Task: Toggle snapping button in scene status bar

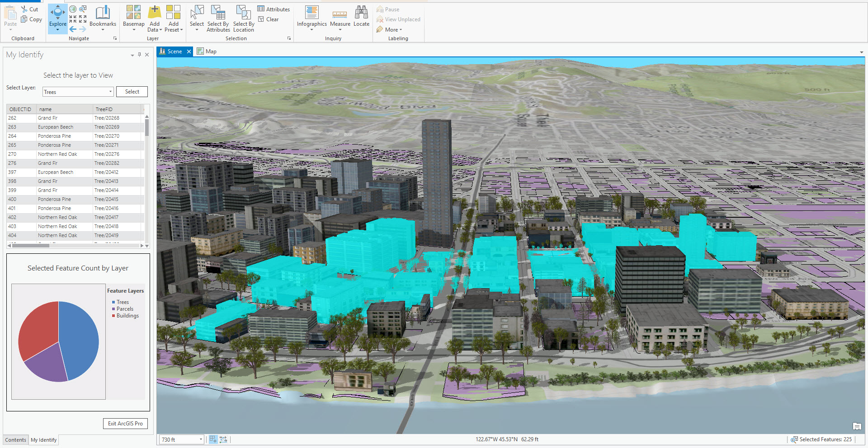Action: (213, 439)
